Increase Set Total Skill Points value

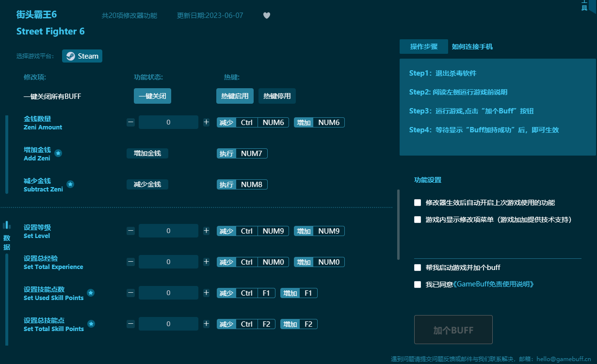(x=206, y=324)
